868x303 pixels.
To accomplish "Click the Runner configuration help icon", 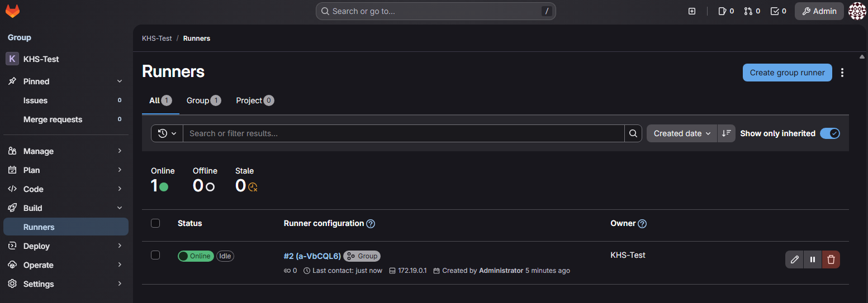I will pyautogui.click(x=371, y=224).
